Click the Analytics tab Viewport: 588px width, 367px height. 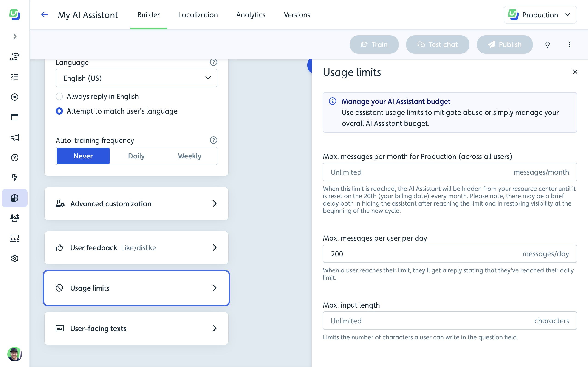[251, 14]
